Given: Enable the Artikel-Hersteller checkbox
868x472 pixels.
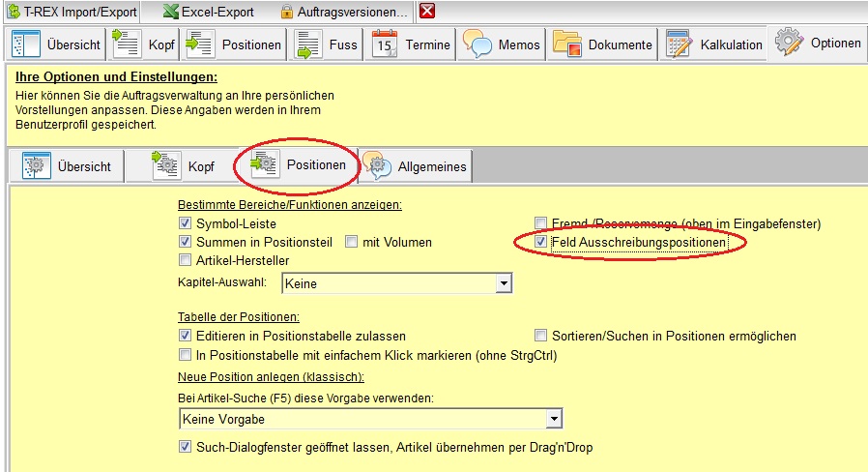Looking at the screenshot, I should 185,260.
